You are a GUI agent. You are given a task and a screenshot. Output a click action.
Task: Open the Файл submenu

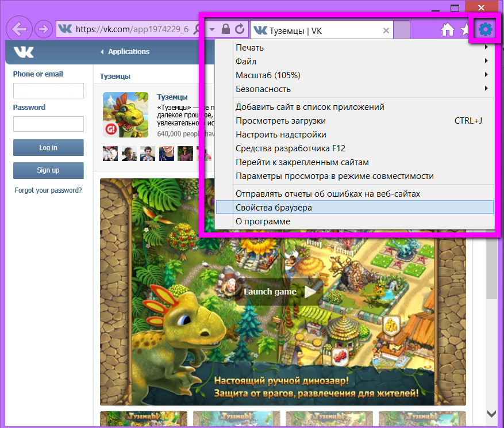[355, 62]
